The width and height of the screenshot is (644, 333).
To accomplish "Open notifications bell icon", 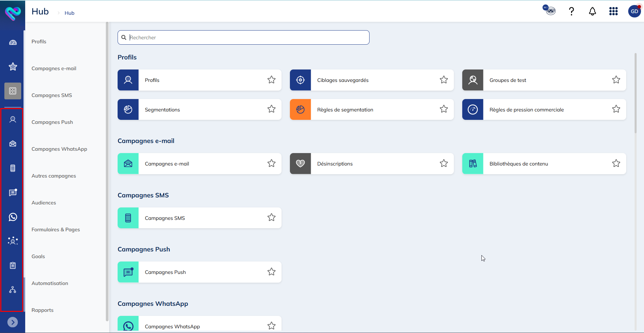I will point(592,11).
